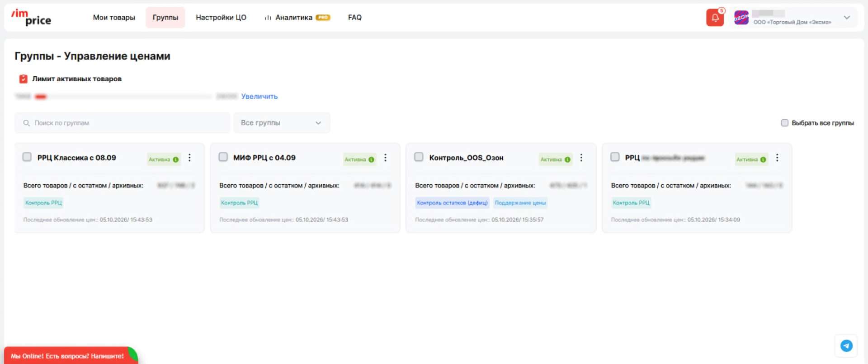Open options menu for РРЦ Классика с 08.09
Screen dimensions: 868x364
[189, 158]
